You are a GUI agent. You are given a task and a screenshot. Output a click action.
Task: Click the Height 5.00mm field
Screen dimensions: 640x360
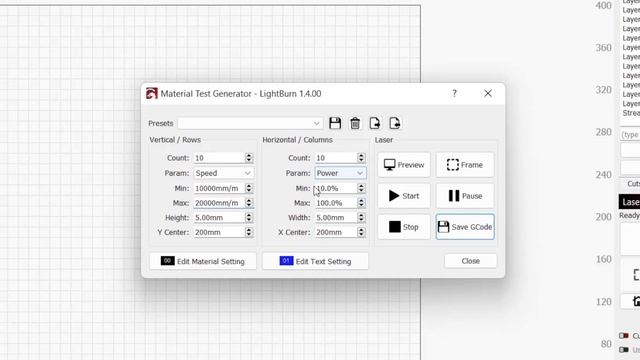[219, 218]
